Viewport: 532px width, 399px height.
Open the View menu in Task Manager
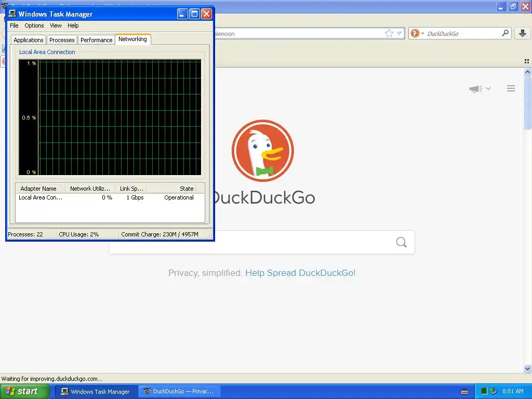(x=56, y=25)
